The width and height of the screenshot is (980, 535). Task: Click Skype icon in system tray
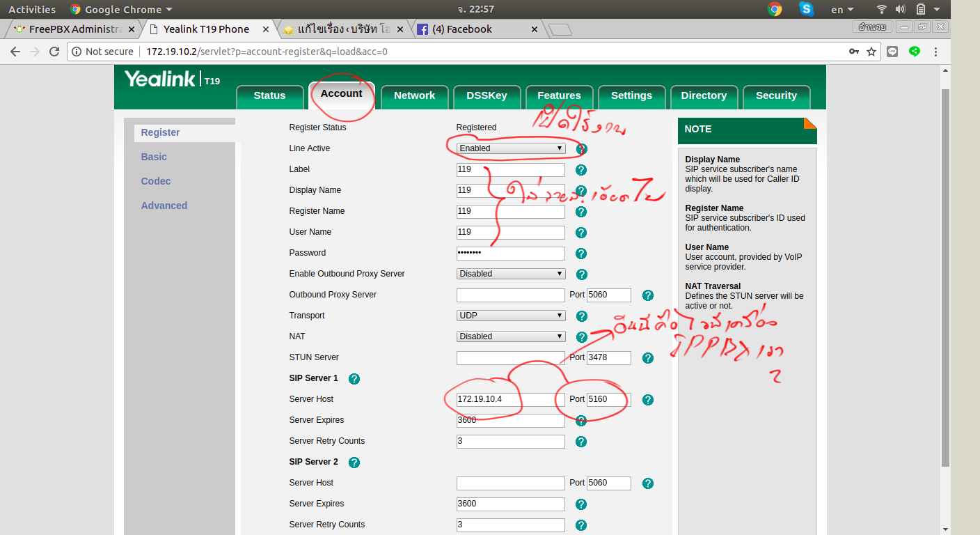[x=807, y=9]
